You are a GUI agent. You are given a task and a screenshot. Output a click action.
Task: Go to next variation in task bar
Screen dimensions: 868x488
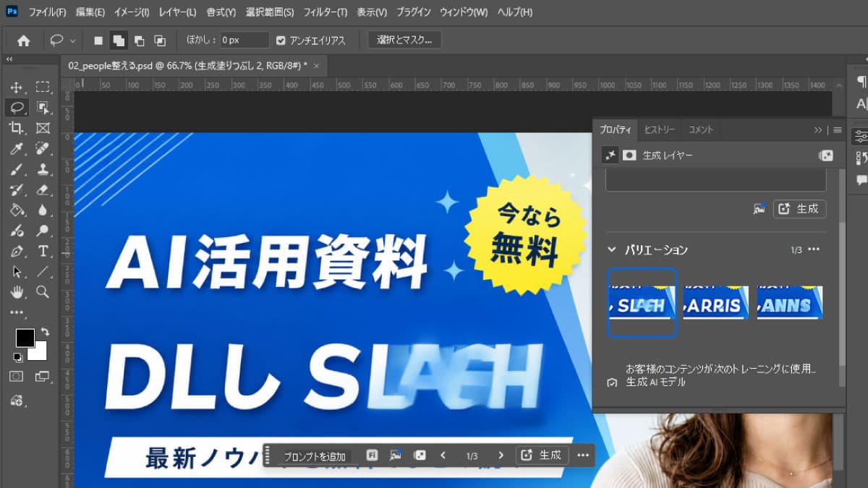coord(501,455)
